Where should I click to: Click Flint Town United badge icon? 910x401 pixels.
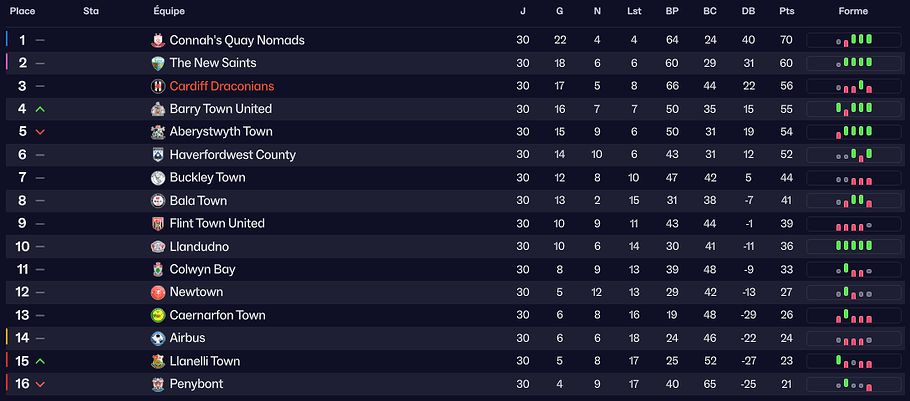pos(158,223)
